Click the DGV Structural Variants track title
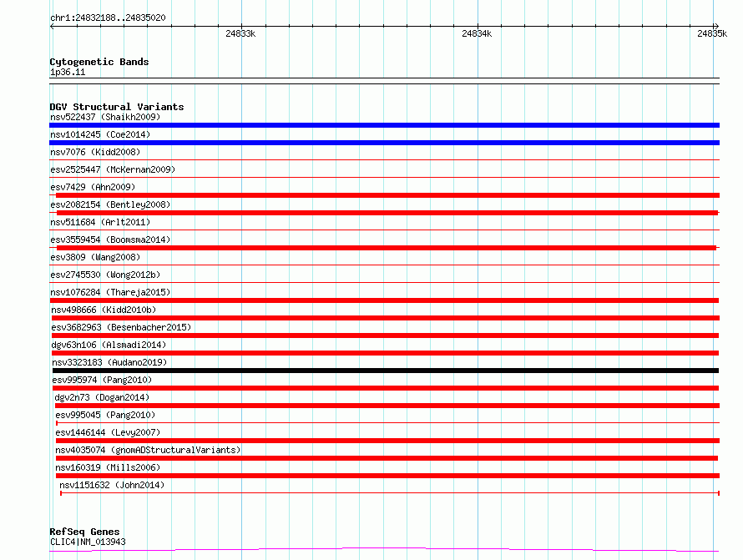The image size is (743, 560). click(117, 107)
